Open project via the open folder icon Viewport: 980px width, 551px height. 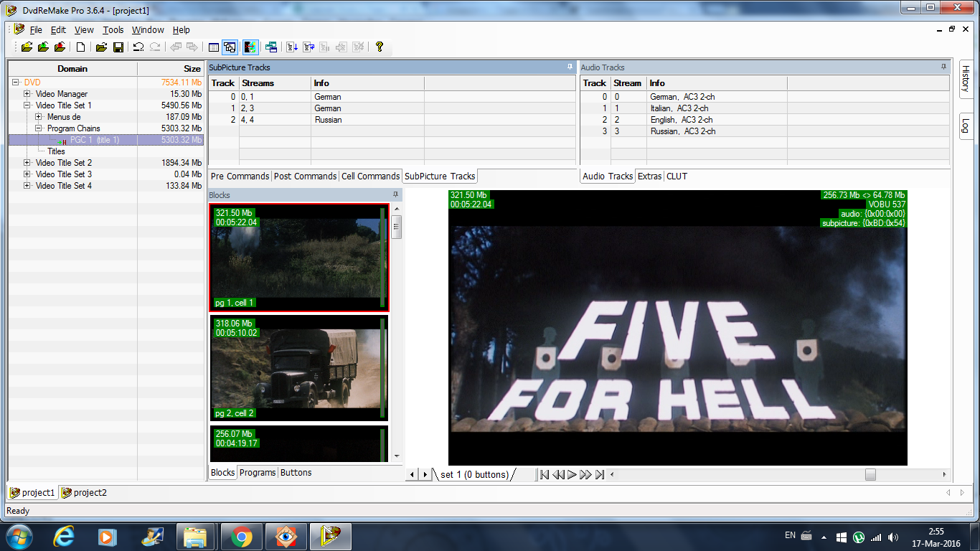point(101,47)
